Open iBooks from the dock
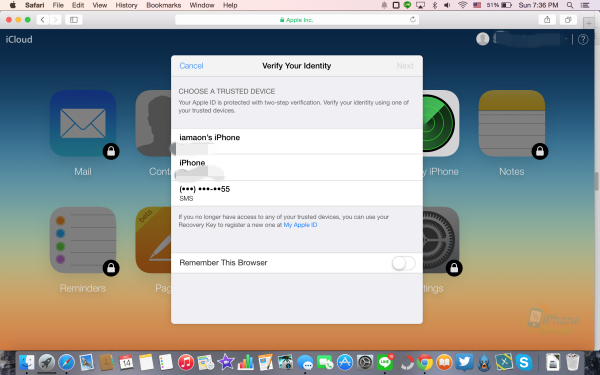The height and width of the screenshot is (375, 600). pyautogui.click(x=444, y=362)
